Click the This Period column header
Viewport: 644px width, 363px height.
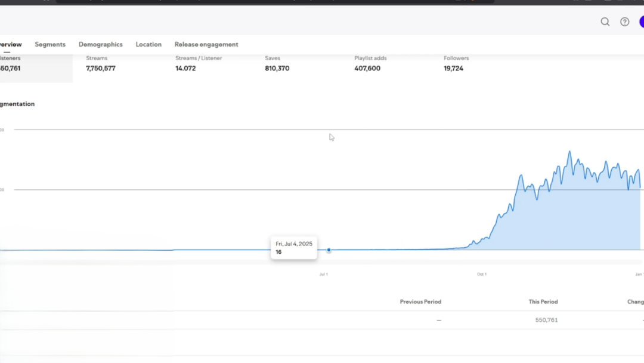(x=543, y=302)
